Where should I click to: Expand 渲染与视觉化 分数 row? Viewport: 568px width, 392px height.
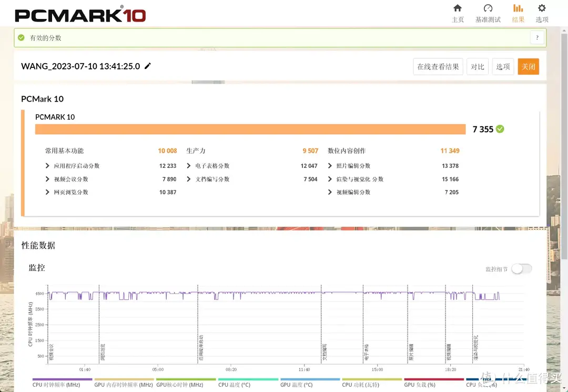point(330,179)
